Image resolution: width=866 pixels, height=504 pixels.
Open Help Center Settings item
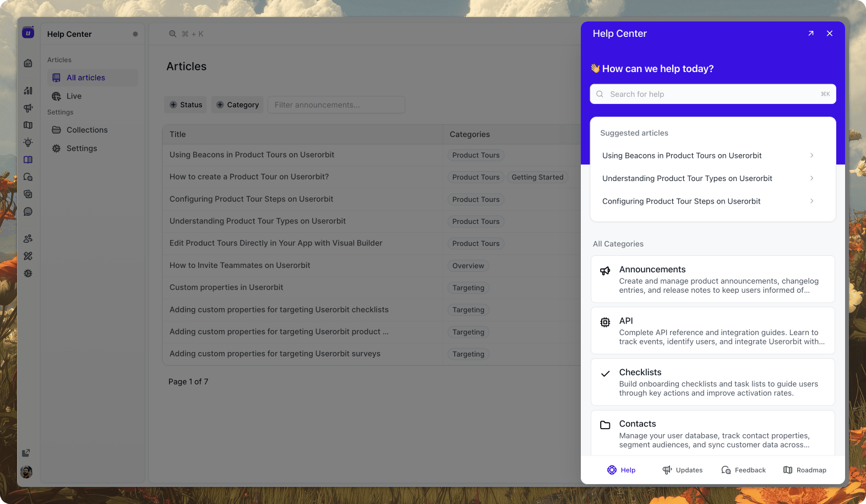coord(92,149)
